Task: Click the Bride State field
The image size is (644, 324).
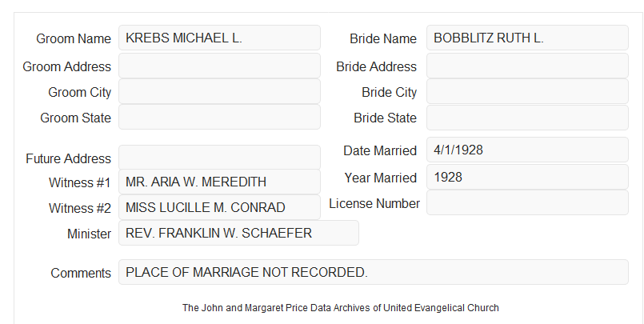Action: (527, 118)
